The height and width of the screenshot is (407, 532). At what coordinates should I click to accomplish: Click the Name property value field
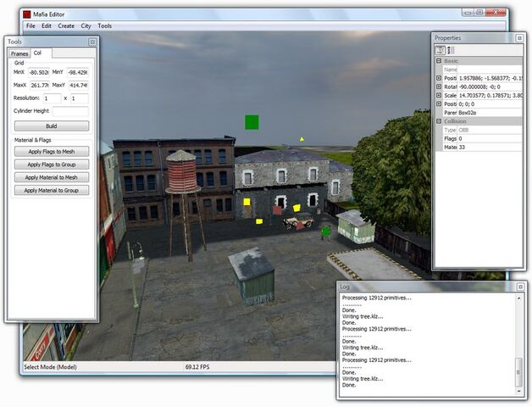490,70
